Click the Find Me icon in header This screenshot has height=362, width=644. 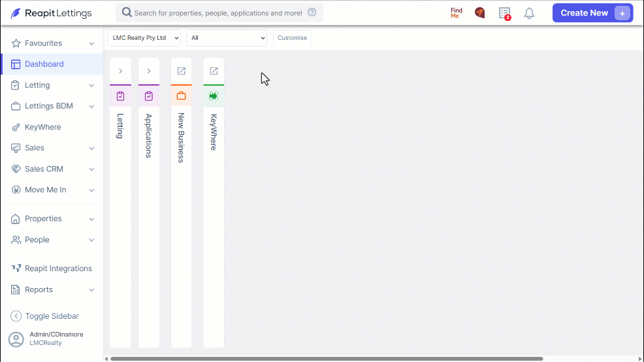457,13
